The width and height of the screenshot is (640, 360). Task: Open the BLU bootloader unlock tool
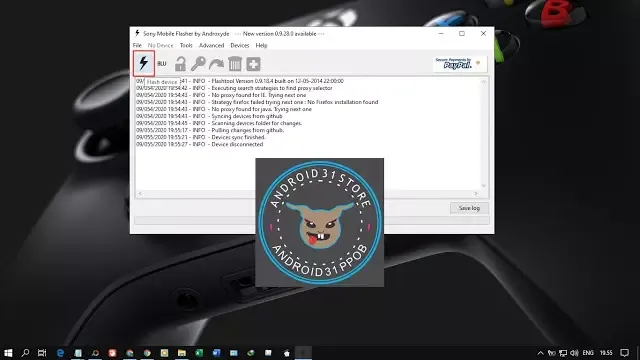[x=162, y=64]
